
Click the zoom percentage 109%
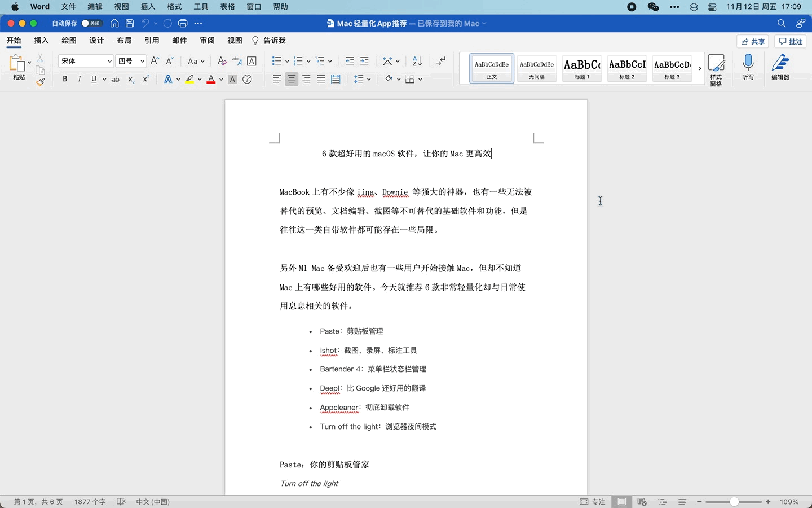pos(789,502)
